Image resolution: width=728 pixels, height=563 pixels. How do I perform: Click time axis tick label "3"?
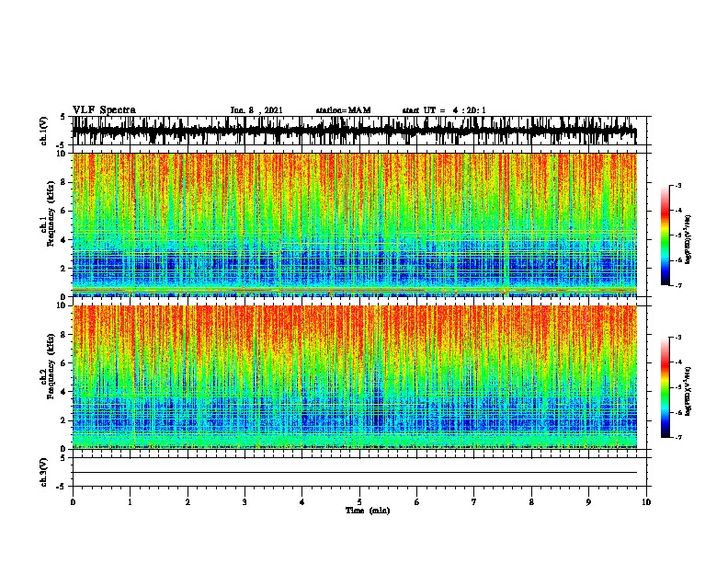(245, 502)
